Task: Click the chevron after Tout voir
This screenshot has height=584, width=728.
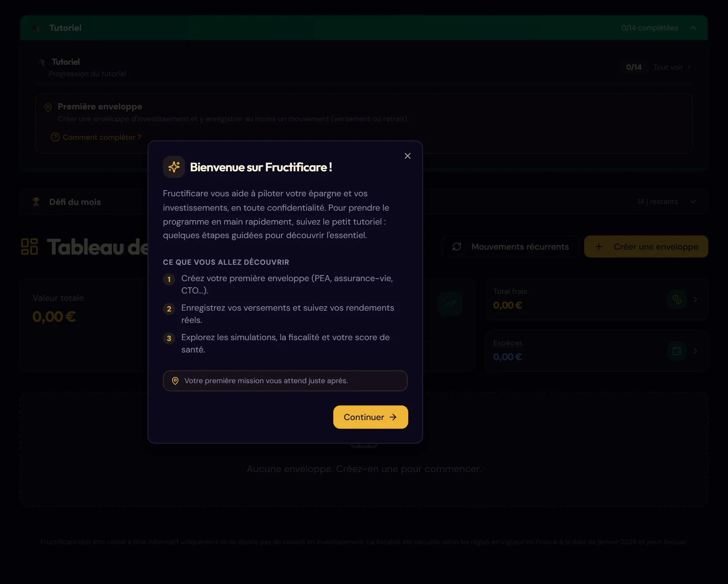Action: [689, 67]
